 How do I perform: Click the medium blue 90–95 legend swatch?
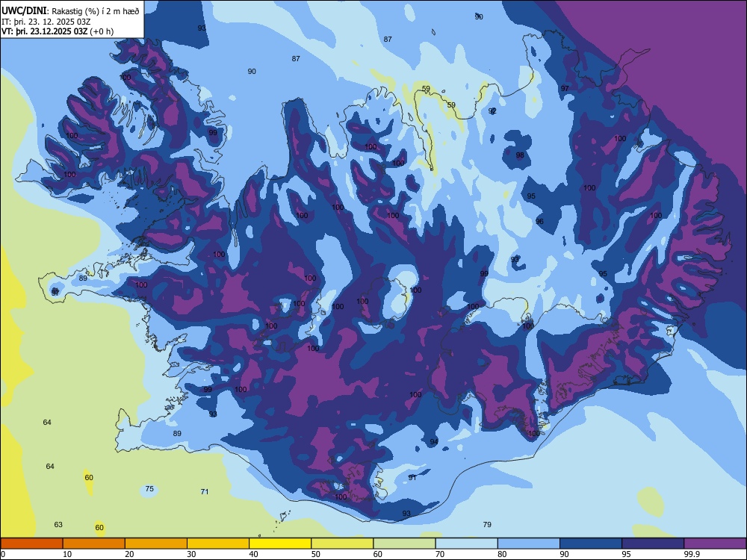coord(591,544)
